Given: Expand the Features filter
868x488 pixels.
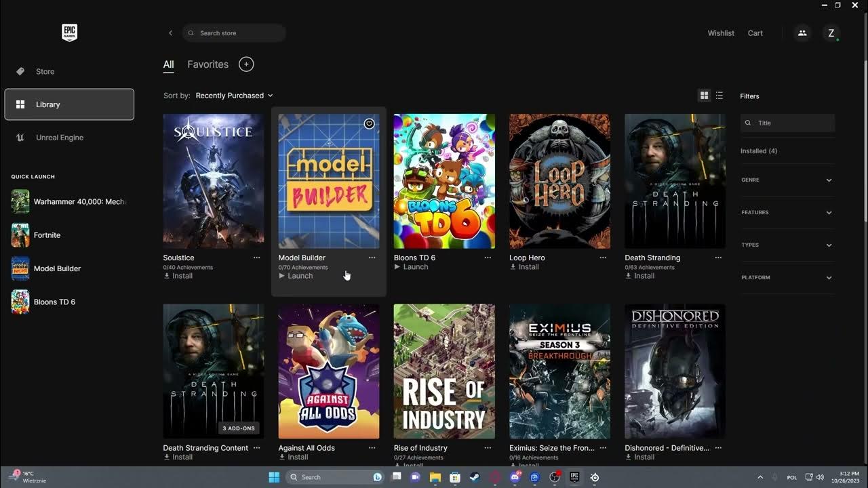Looking at the screenshot, I should [x=787, y=213].
